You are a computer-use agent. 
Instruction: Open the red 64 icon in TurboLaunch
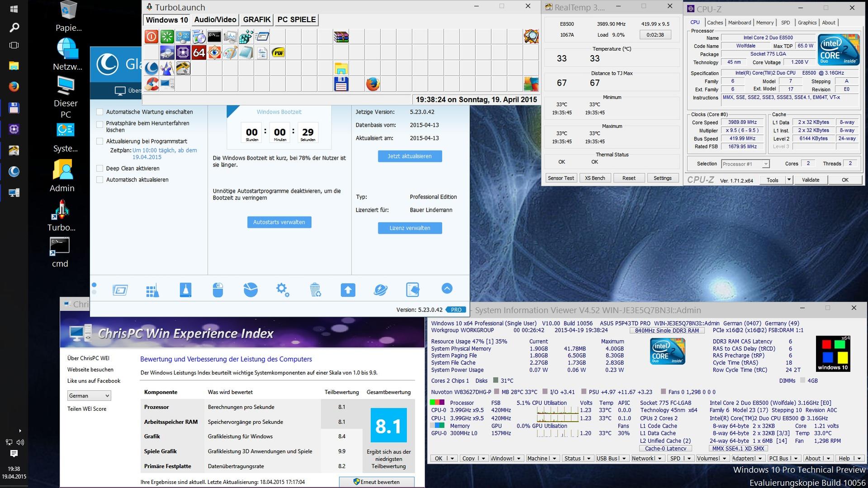pyautogui.click(x=199, y=52)
